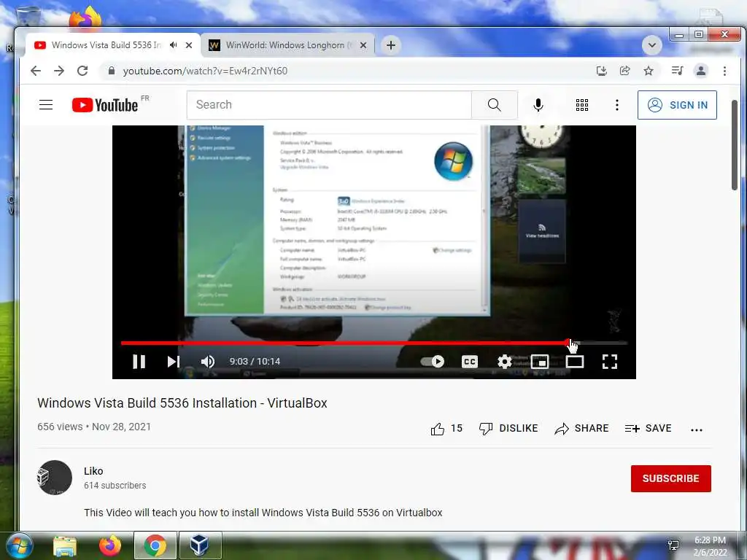Open the Windows Start orb

click(20, 545)
